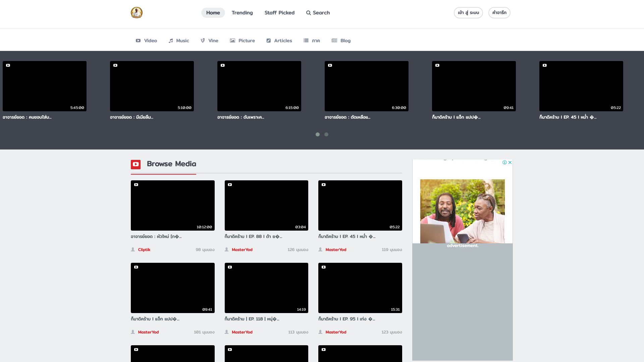The height and width of the screenshot is (362, 644).
Task: Click the เข้า สู่ ระบบ login button
Action: point(468,13)
